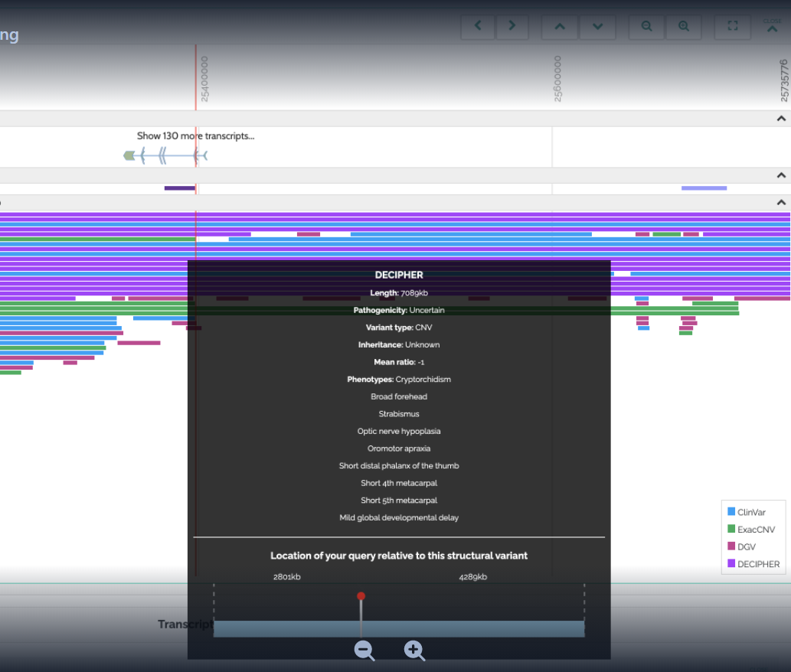This screenshot has width=791, height=672.
Task: Pan genome view left with arrow button
Action: (x=477, y=26)
